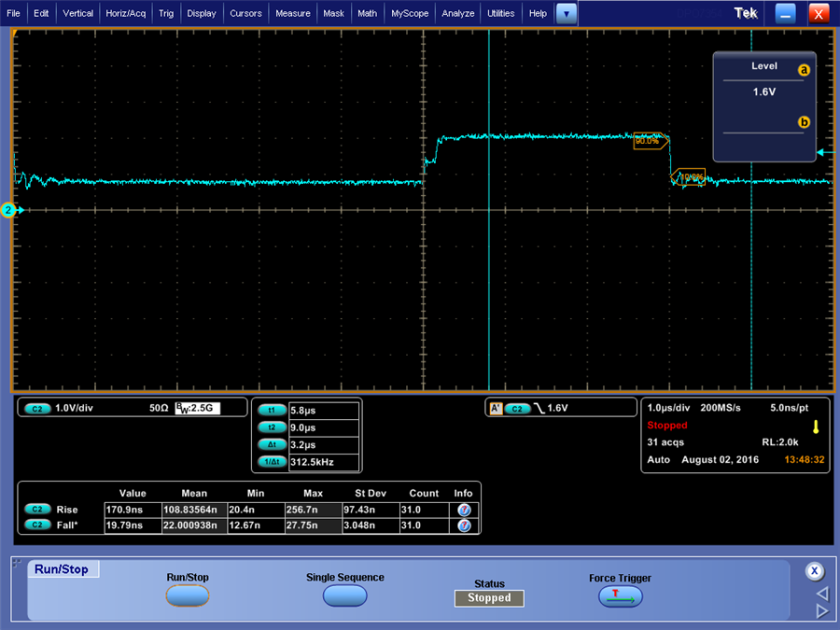Open the Cursors menu

pyautogui.click(x=245, y=13)
